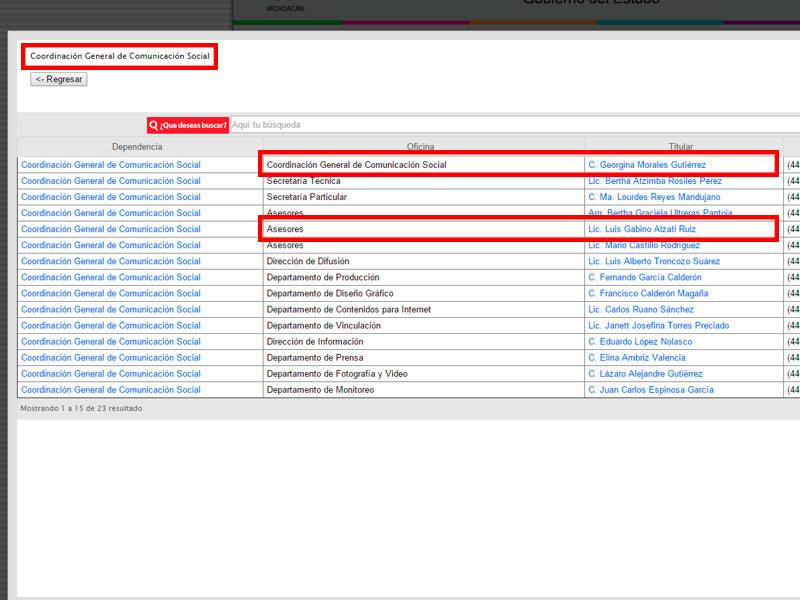Click the '<- Regresar' back button

[59, 79]
